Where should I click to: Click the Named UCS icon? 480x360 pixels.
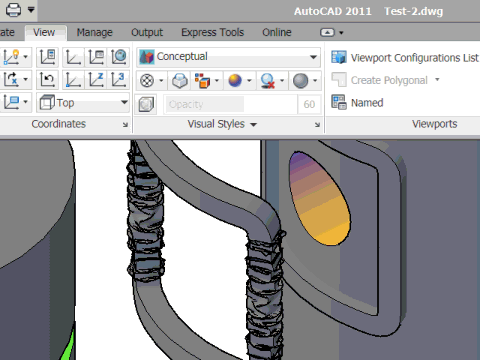(48, 57)
